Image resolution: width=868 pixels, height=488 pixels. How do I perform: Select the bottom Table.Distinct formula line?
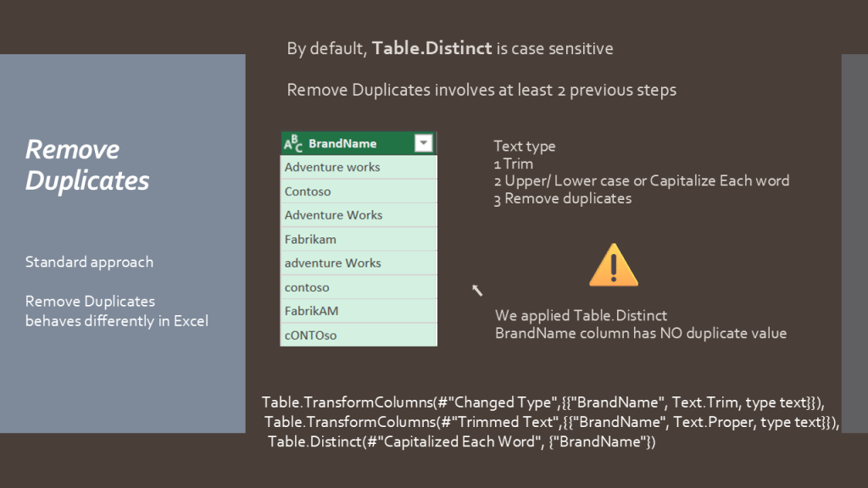462,441
